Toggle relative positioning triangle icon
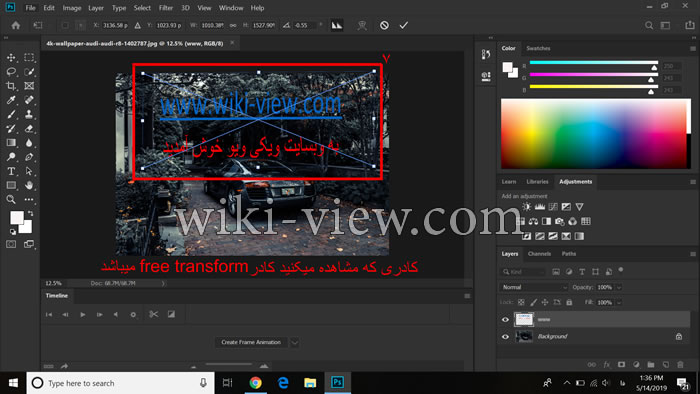This screenshot has width=700, height=394. click(138, 25)
